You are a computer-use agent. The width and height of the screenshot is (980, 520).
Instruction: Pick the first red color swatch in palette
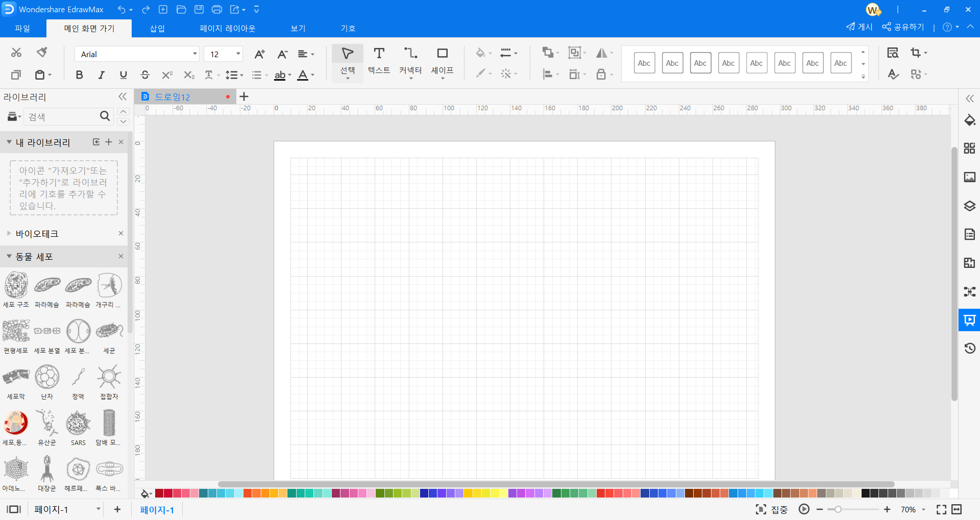pos(159,493)
